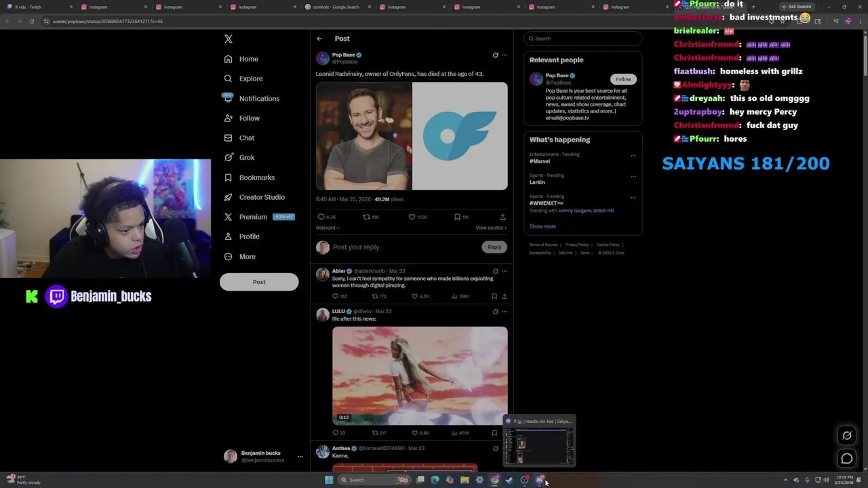Open the three-dot menu on LULU's reply
868x488 pixels.
505,312
